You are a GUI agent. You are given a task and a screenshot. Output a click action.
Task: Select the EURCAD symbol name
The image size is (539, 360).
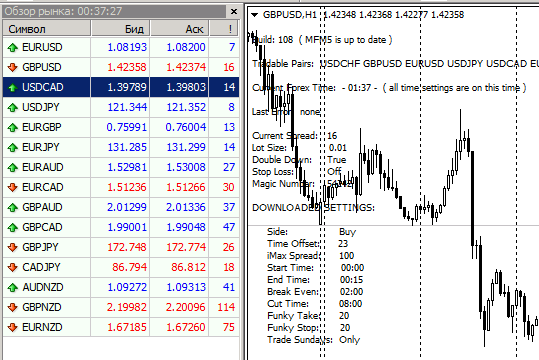pos(43,187)
